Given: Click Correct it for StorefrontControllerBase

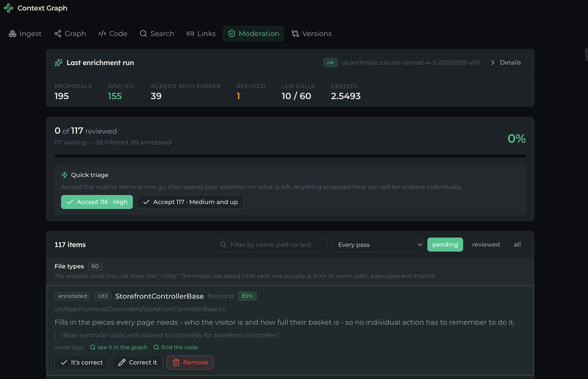Looking at the screenshot, I should click(x=137, y=362).
